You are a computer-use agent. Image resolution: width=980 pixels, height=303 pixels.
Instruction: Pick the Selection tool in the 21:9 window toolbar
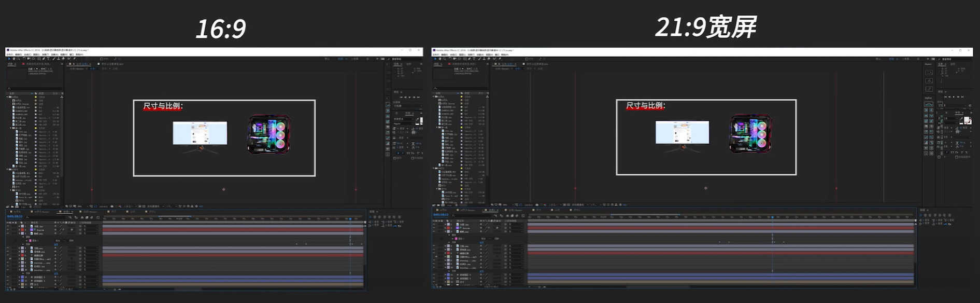435,59
